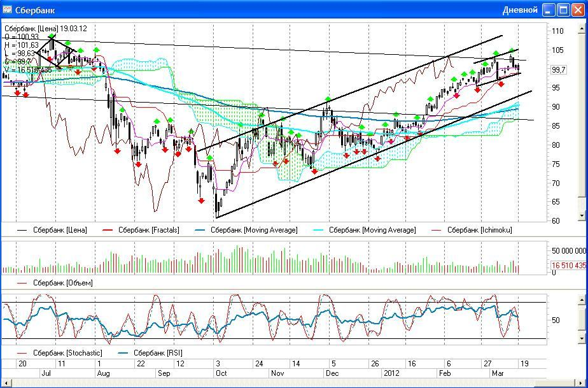Click the 50 level label on oscillator axis
This screenshot has width=588, height=388.
click(556, 320)
